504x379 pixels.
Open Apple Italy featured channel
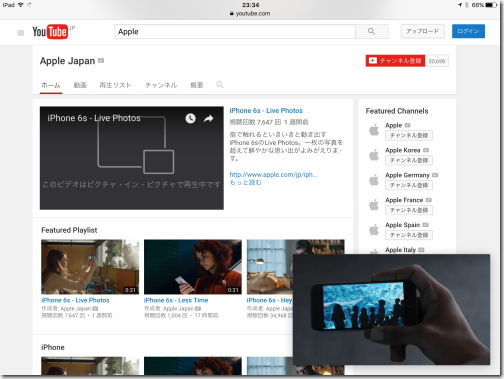click(400, 250)
